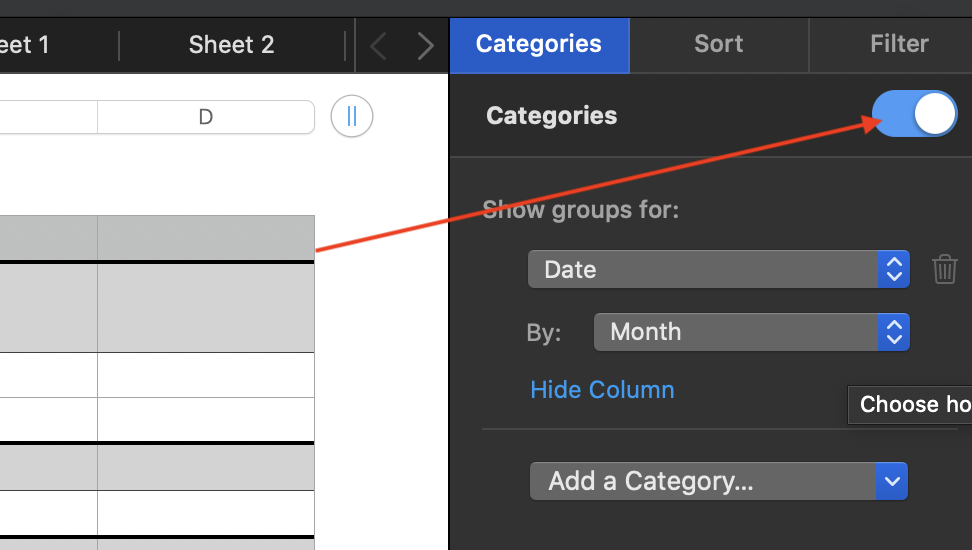The width and height of the screenshot is (972, 550).
Task: Switch to Sheet 2
Action: click(231, 45)
